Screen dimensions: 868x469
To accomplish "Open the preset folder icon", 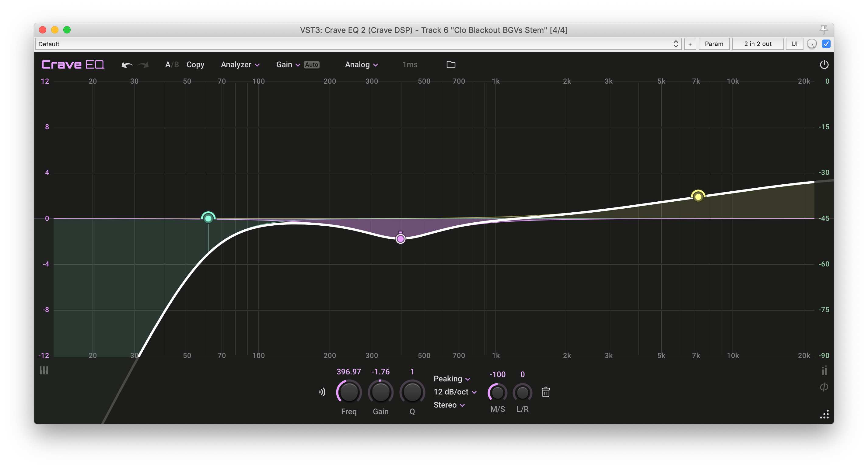I will (x=451, y=65).
